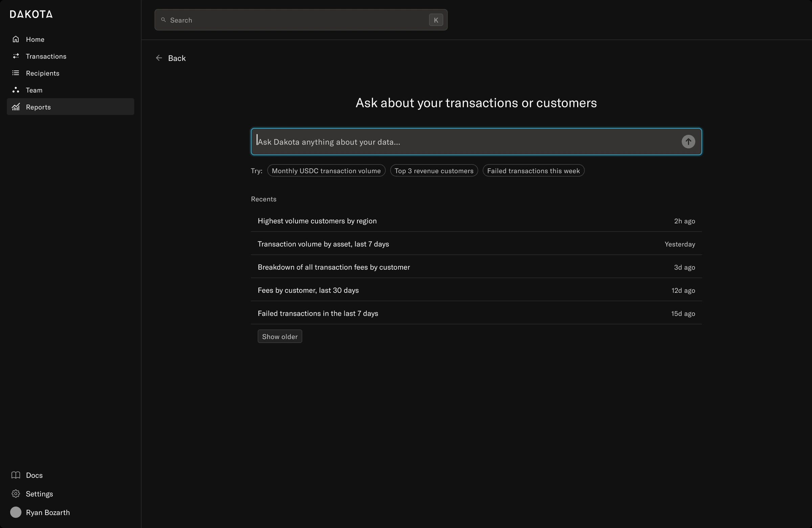Screen dimensions: 812x528
Task: Click the Team dots icon
Action: pyautogui.click(x=16, y=90)
